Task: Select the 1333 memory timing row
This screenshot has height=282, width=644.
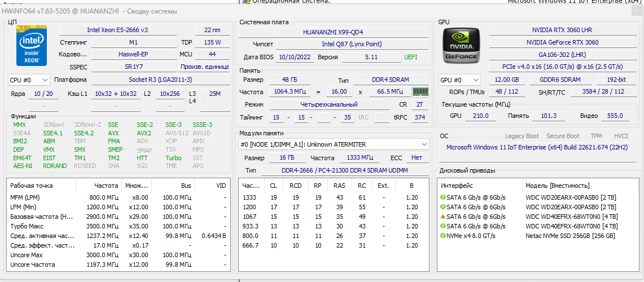Action: click(x=250, y=197)
